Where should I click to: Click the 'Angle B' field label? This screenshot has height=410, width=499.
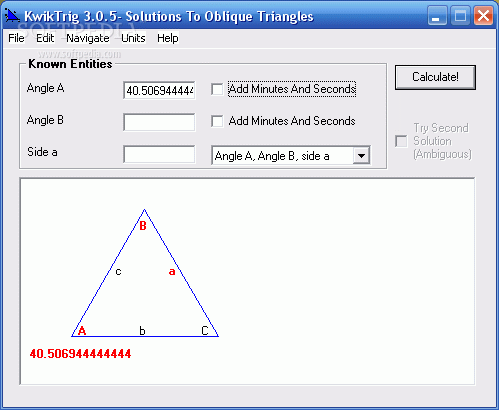pyautogui.click(x=45, y=120)
